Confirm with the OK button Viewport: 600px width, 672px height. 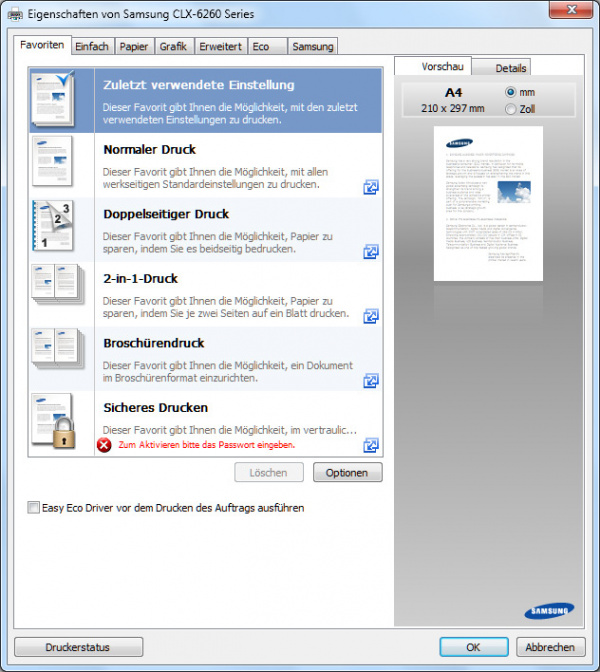pyautogui.click(x=474, y=647)
